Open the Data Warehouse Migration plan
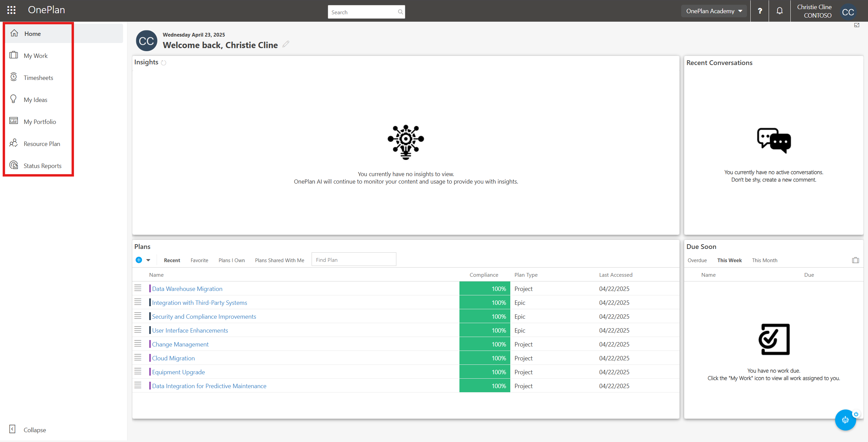The image size is (868, 442). pos(187,289)
